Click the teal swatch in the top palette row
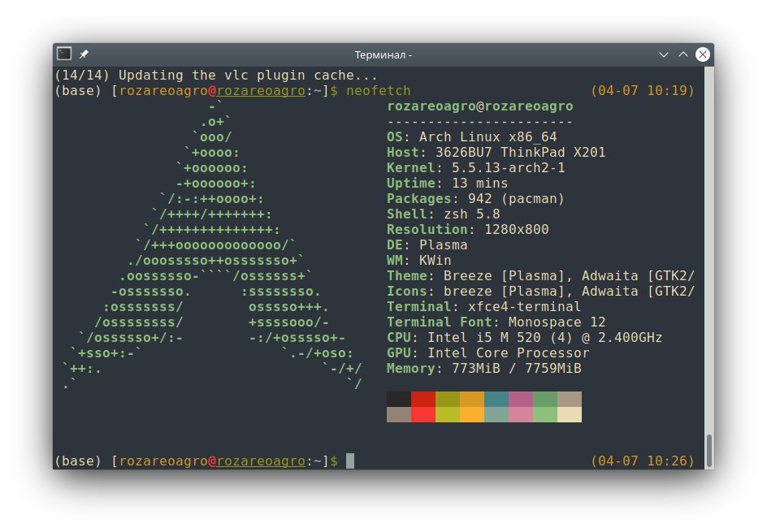The width and height of the screenshot is (767, 532). coord(496,399)
